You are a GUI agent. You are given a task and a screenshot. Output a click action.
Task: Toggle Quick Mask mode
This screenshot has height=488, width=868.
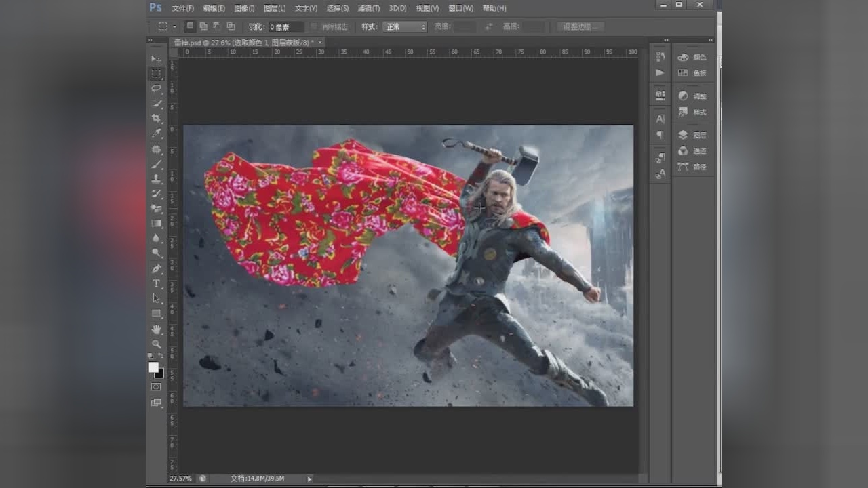[x=156, y=387]
